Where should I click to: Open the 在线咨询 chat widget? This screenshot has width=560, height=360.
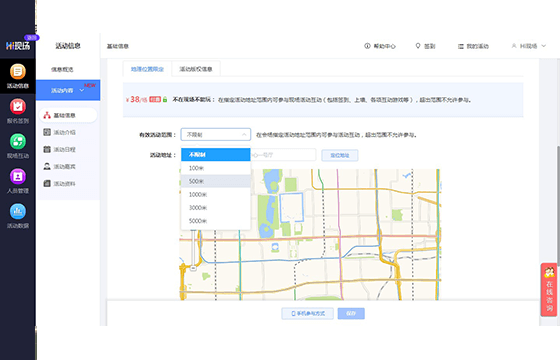coord(549,290)
